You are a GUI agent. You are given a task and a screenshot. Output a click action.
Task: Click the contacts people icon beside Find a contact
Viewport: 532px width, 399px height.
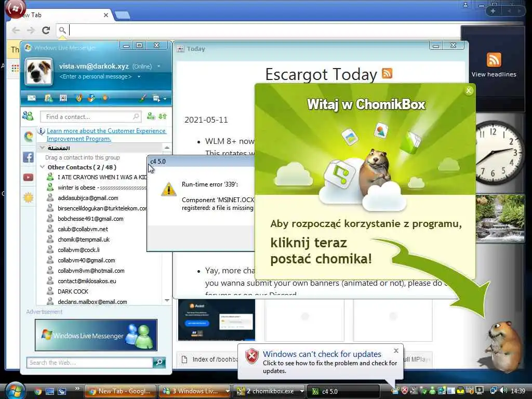pos(28,116)
